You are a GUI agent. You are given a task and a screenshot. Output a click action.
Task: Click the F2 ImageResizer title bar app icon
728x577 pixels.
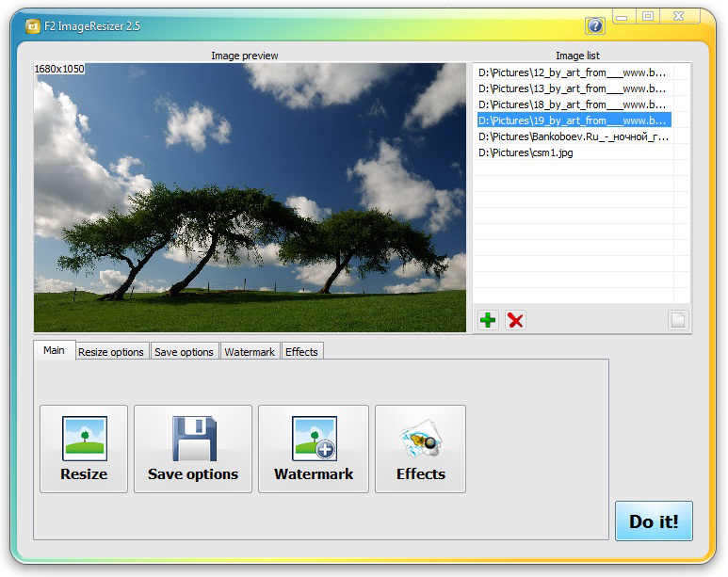pyautogui.click(x=32, y=25)
